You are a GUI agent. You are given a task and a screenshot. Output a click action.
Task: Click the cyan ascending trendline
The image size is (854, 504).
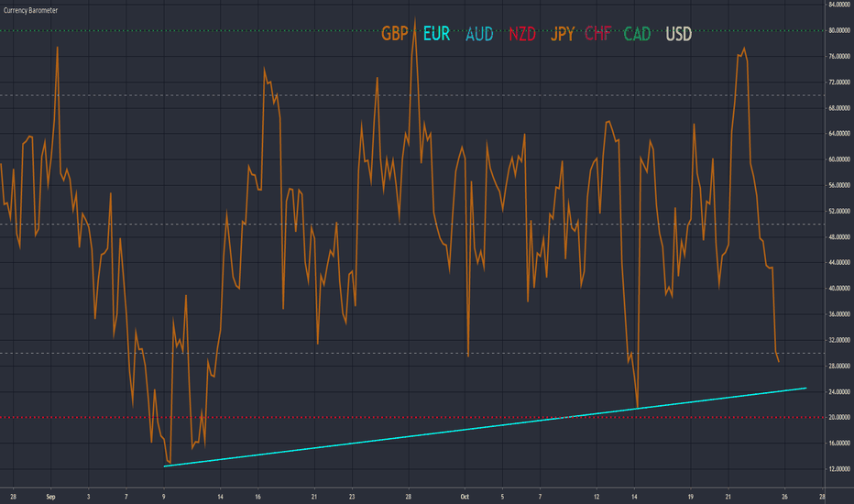[x=485, y=427]
